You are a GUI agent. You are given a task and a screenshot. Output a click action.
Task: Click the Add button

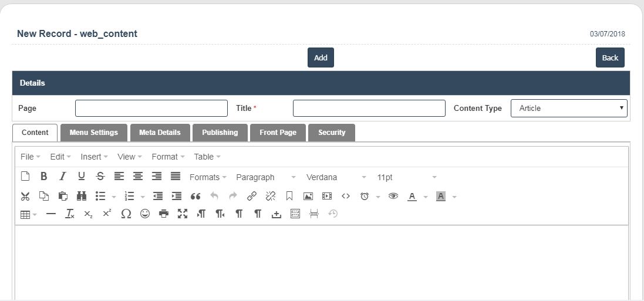click(321, 58)
